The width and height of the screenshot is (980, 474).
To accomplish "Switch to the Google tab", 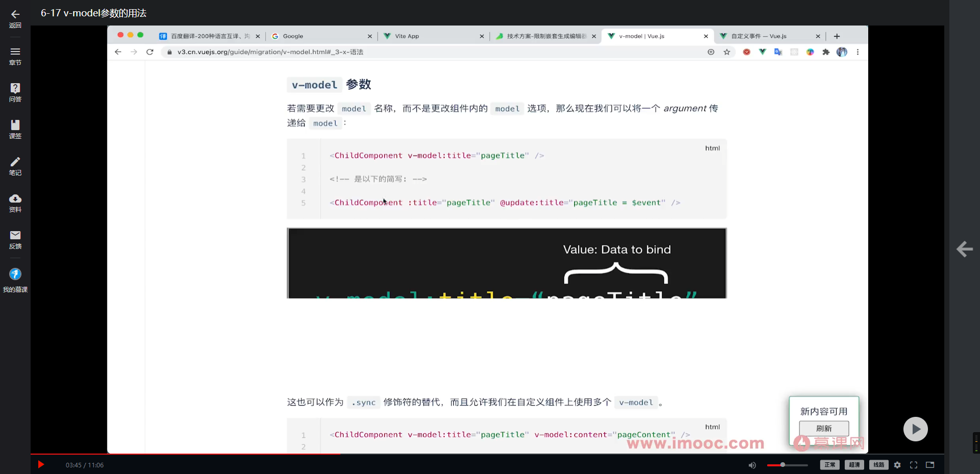I will (293, 36).
